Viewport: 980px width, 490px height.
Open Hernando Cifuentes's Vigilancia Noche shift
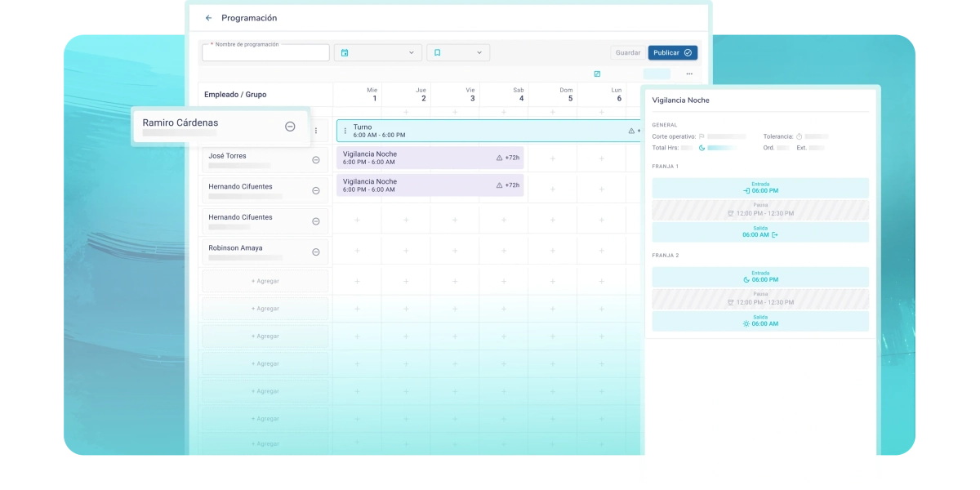click(x=430, y=185)
